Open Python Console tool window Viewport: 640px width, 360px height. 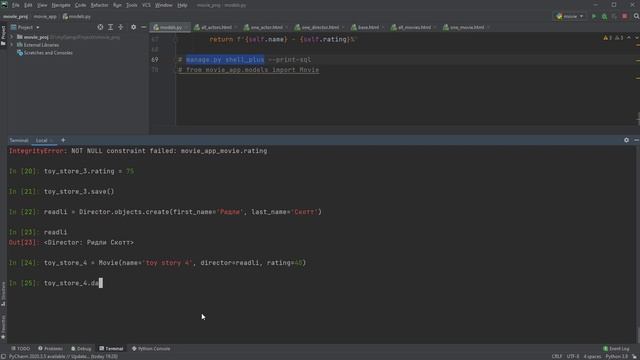point(151,349)
